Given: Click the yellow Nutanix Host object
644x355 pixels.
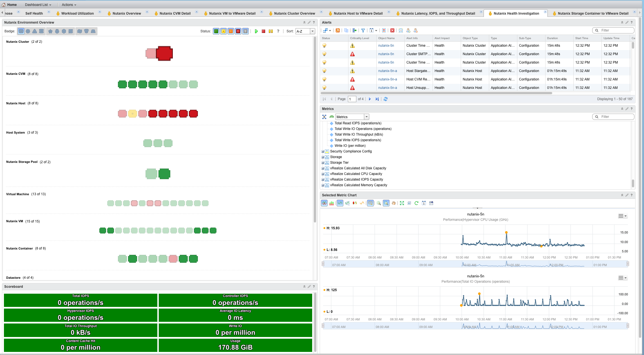Looking at the screenshot, I should pyautogui.click(x=132, y=114).
